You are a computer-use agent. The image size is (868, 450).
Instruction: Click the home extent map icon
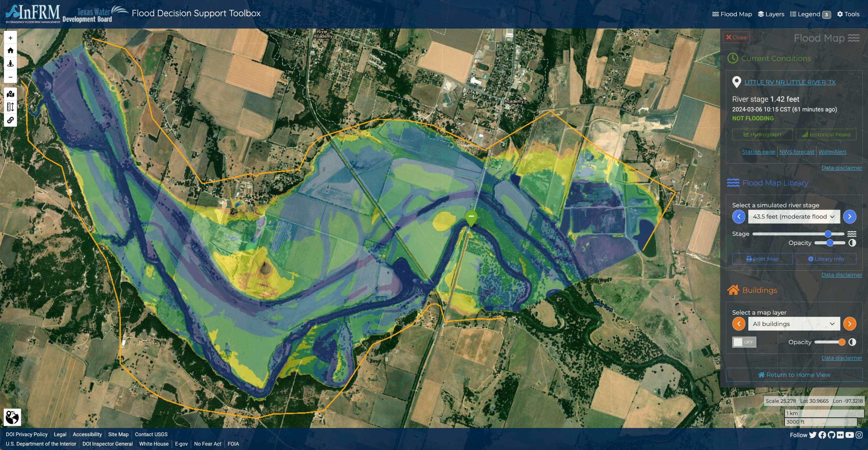point(10,51)
